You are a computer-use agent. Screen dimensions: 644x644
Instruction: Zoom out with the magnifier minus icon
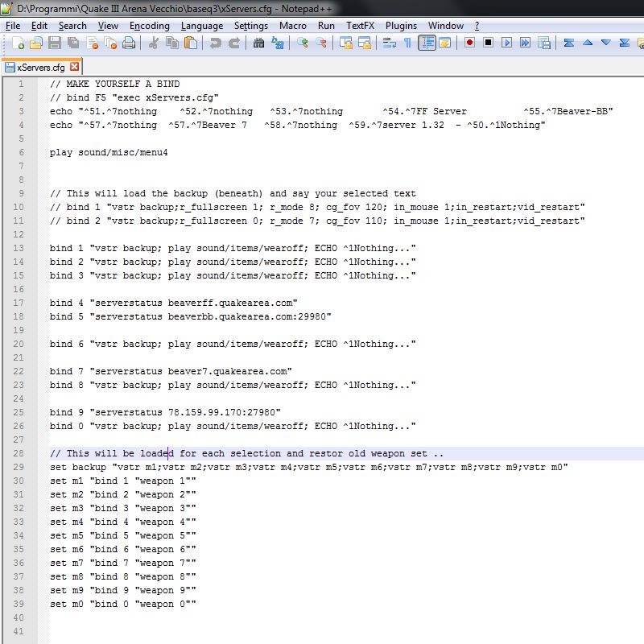point(321,43)
